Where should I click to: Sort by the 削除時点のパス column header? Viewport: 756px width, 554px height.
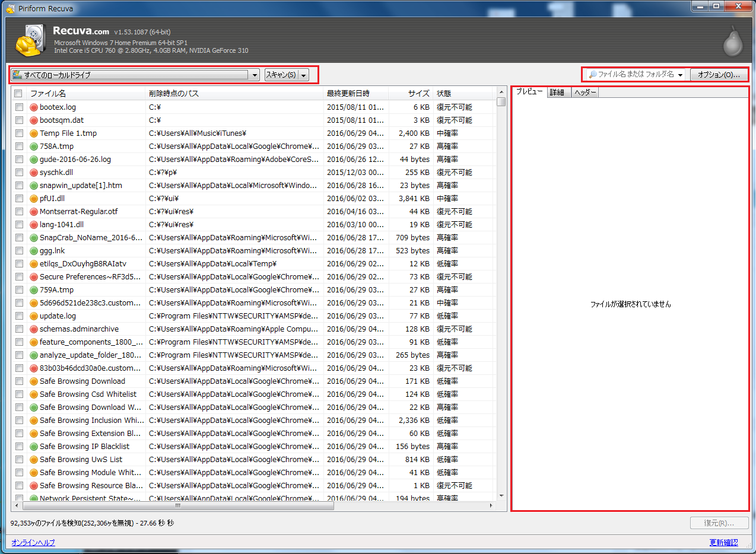point(234,94)
